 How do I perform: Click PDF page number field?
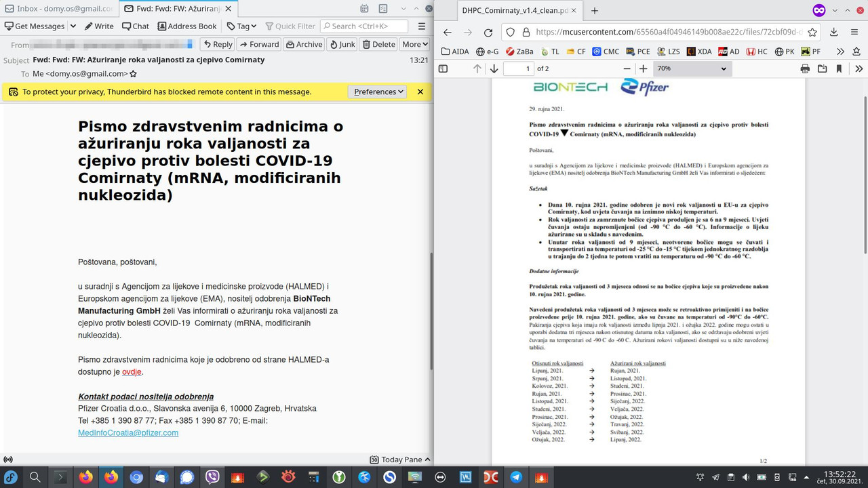(520, 68)
